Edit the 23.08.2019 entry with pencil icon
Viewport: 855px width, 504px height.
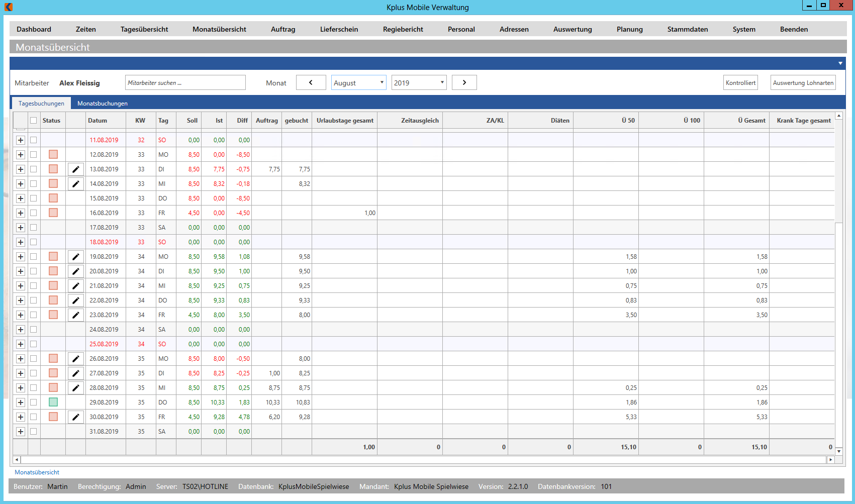click(x=75, y=315)
